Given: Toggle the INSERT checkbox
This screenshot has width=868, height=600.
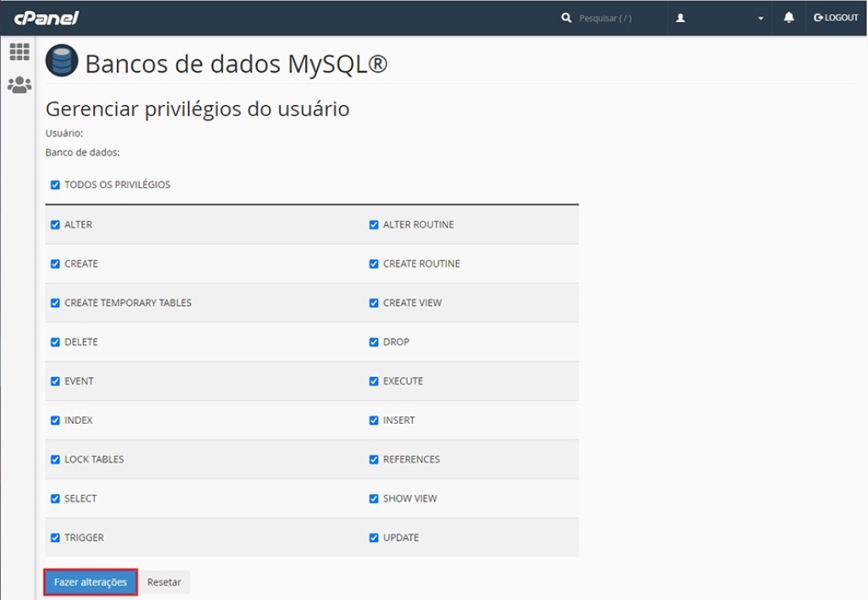Looking at the screenshot, I should (374, 420).
